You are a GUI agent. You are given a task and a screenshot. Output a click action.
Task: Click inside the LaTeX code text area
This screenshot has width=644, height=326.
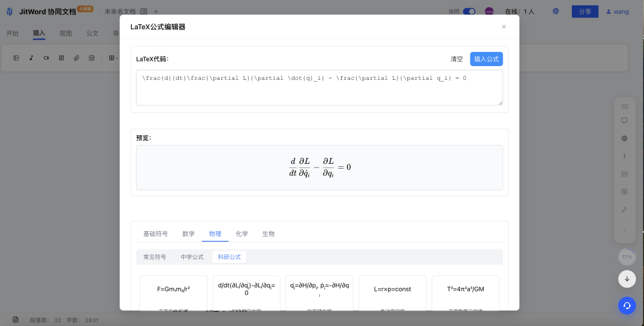[x=319, y=88]
